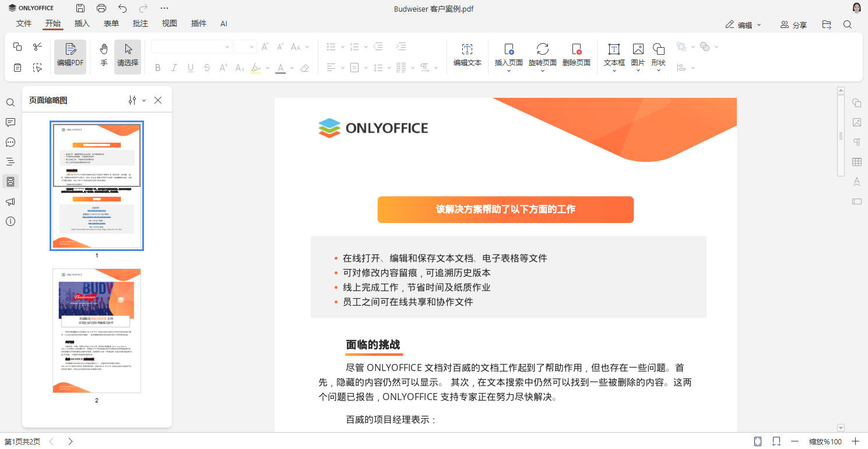Expand 文本框 dropdown arrow

click(x=614, y=71)
